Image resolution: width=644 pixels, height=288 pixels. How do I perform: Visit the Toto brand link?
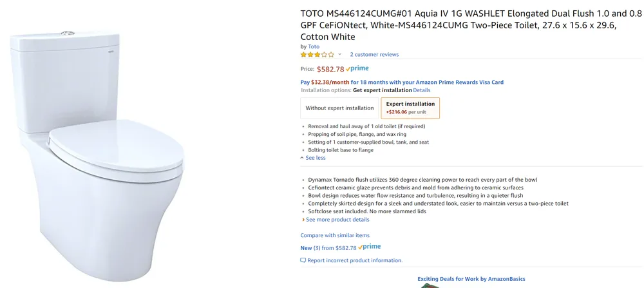tap(314, 46)
